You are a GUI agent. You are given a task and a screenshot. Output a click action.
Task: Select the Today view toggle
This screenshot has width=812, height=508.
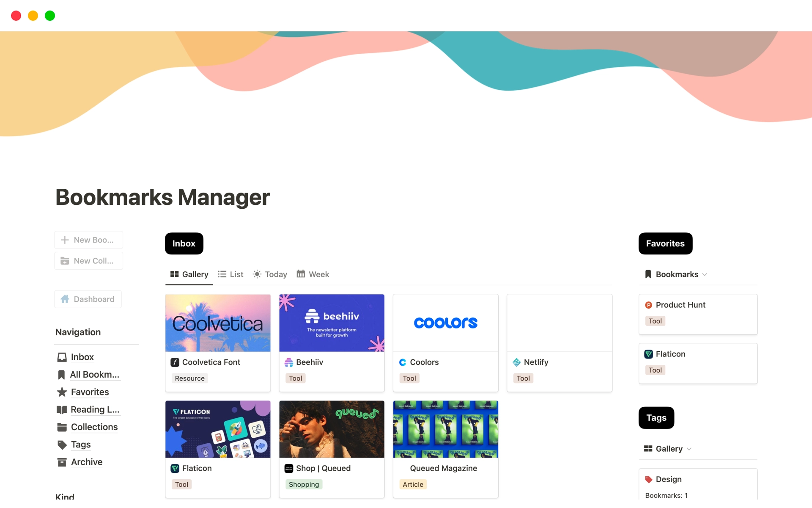(270, 274)
